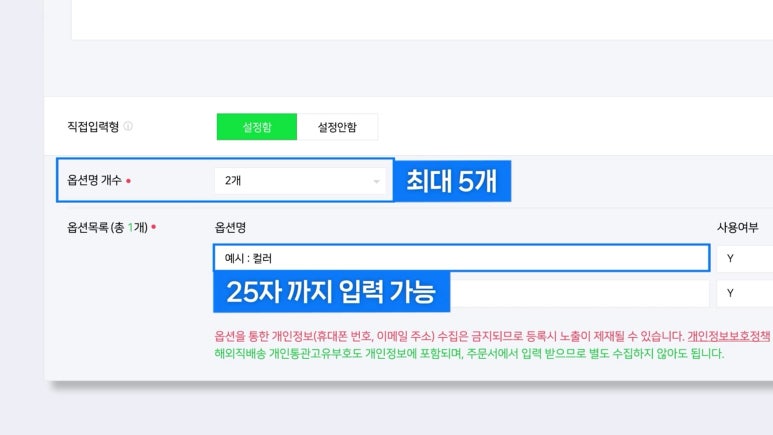This screenshot has width=773, height=435.
Task: Open the second 사용여부 Y dropdown
Action: coord(745,294)
